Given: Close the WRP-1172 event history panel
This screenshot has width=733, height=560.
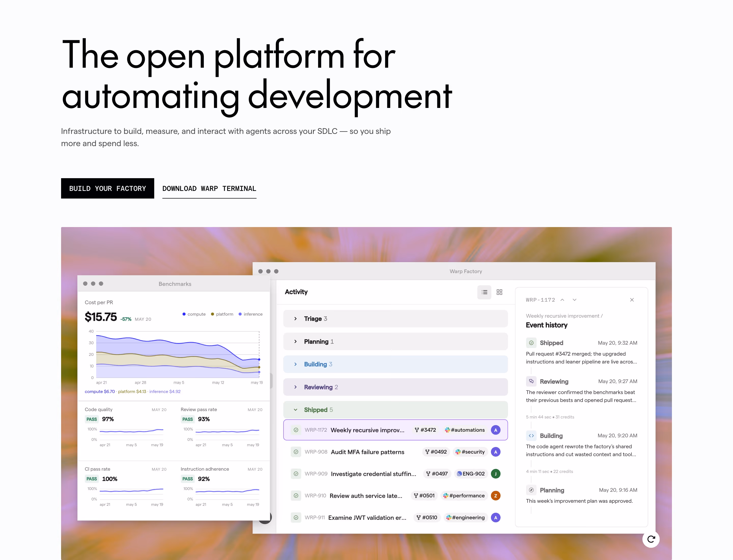Looking at the screenshot, I should click(632, 300).
